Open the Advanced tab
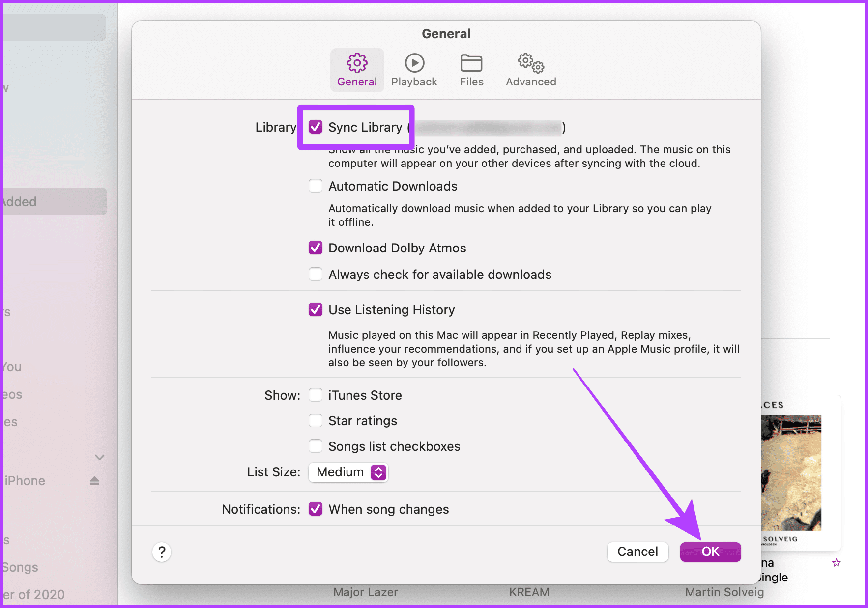868x608 pixels. pos(530,63)
